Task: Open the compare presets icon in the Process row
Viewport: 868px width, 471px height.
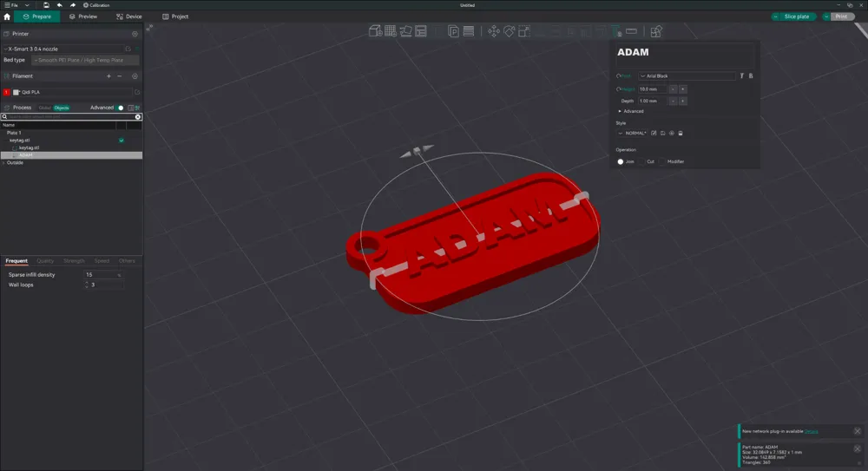Action: point(131,108)
